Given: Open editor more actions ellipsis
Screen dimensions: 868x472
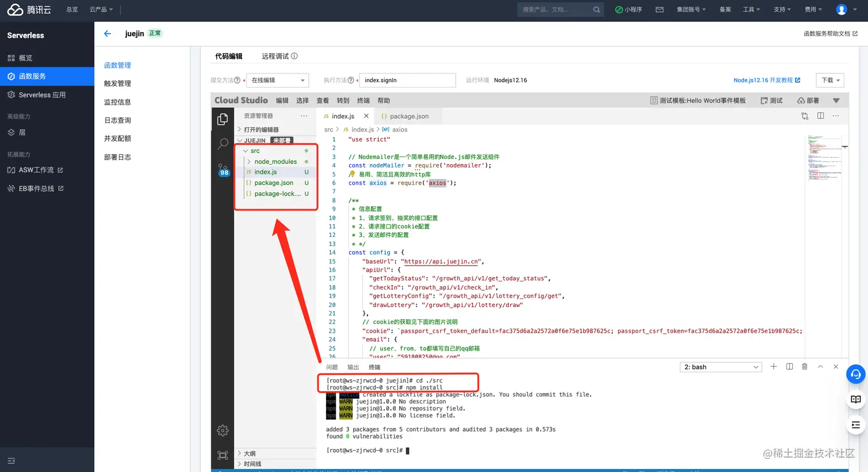Looking at the screenshot, I should click(x=836, y=116).
